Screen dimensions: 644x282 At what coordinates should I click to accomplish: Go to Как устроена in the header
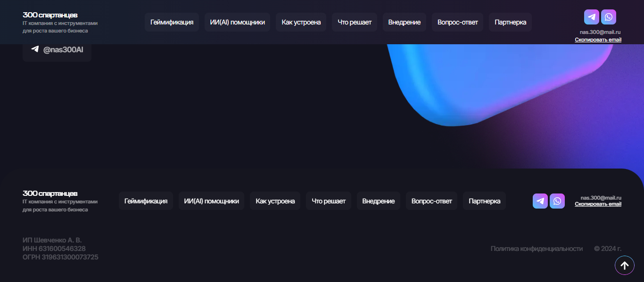pos(301,22)
